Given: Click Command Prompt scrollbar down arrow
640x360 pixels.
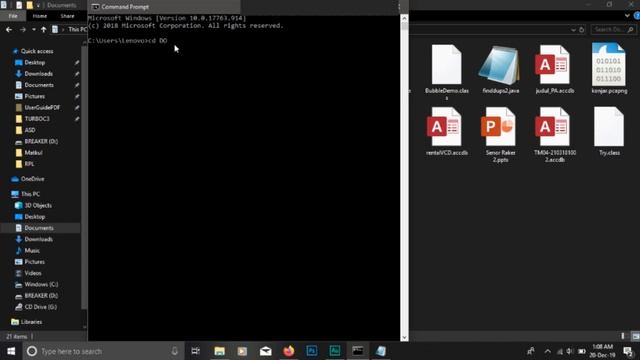Looking at the screenshot, I should (404, 338).
